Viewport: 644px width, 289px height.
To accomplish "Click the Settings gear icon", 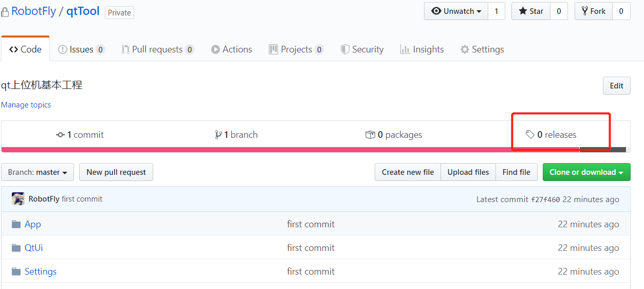I will (x=465, y=49).
